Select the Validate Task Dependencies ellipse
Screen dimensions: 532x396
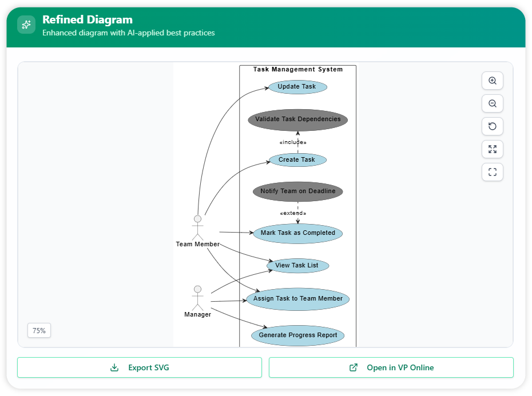297,119
